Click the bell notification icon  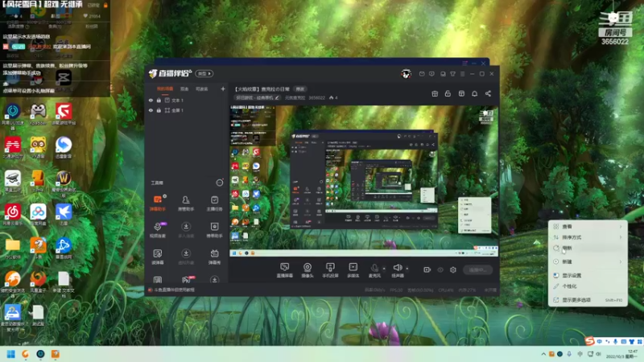click(x=474, y=93)
